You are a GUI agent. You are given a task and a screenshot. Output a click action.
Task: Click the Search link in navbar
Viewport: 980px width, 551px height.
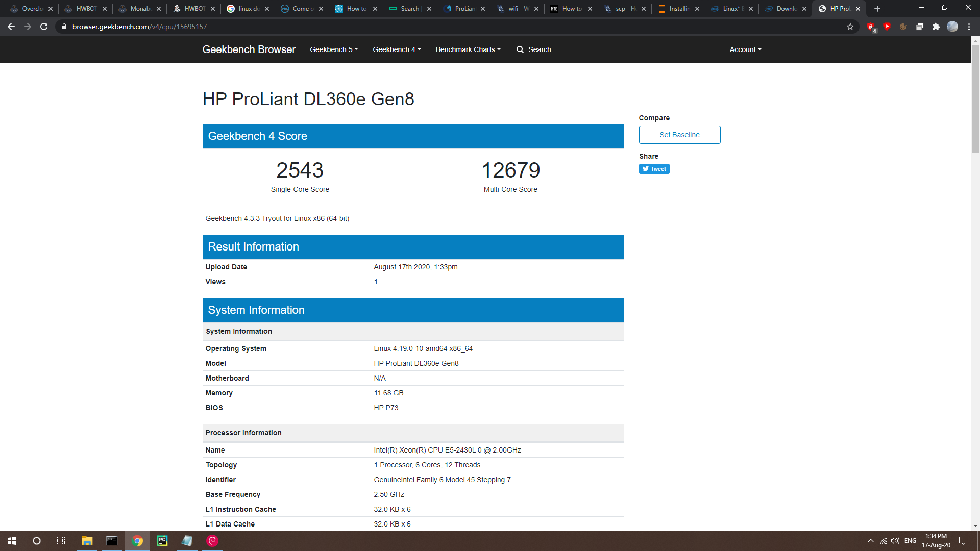[539, 49]
